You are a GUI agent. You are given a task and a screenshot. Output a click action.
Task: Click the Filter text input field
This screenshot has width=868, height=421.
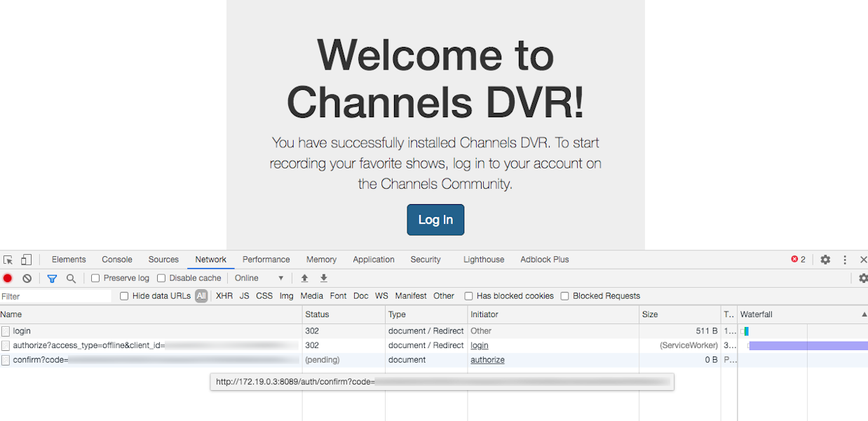pos(55,297)
